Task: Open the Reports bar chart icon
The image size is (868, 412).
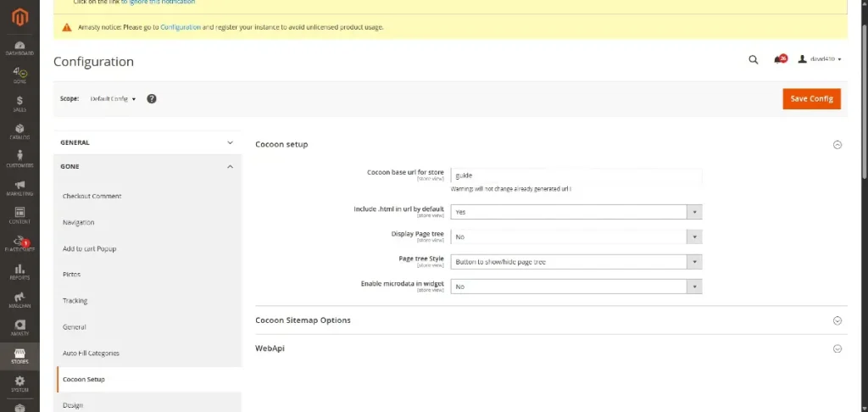Action: (x=19, y=271)
